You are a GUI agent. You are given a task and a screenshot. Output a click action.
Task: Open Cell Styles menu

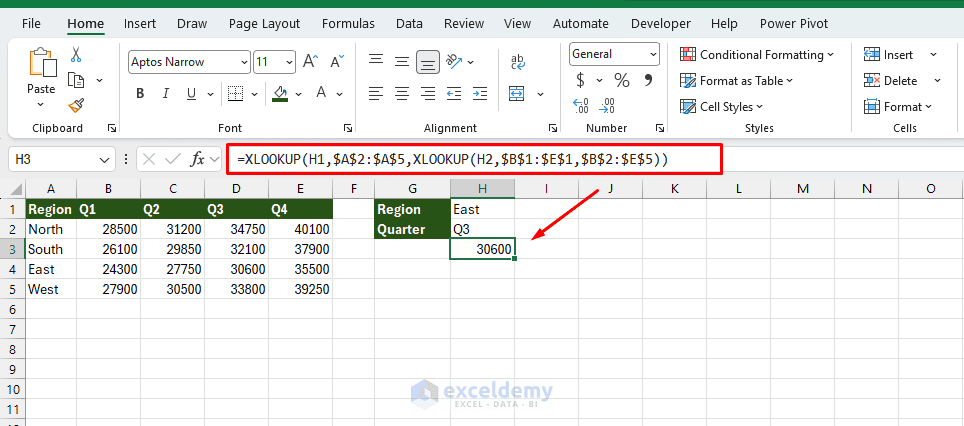click(721, 106)
